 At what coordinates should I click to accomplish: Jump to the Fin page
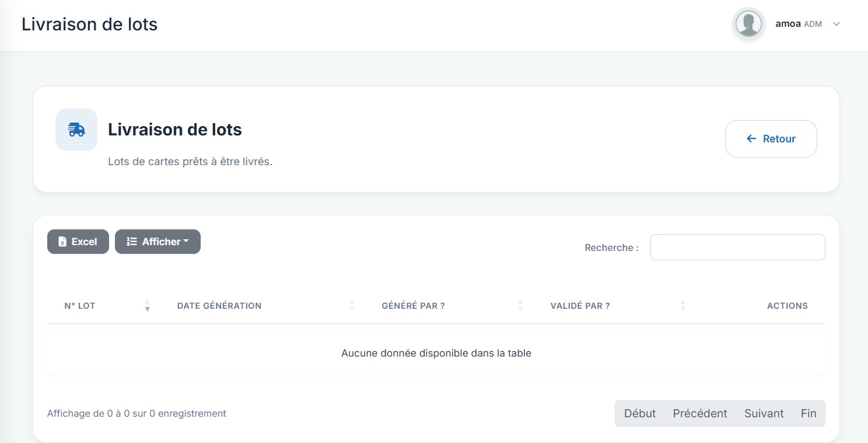pos(808,413)
